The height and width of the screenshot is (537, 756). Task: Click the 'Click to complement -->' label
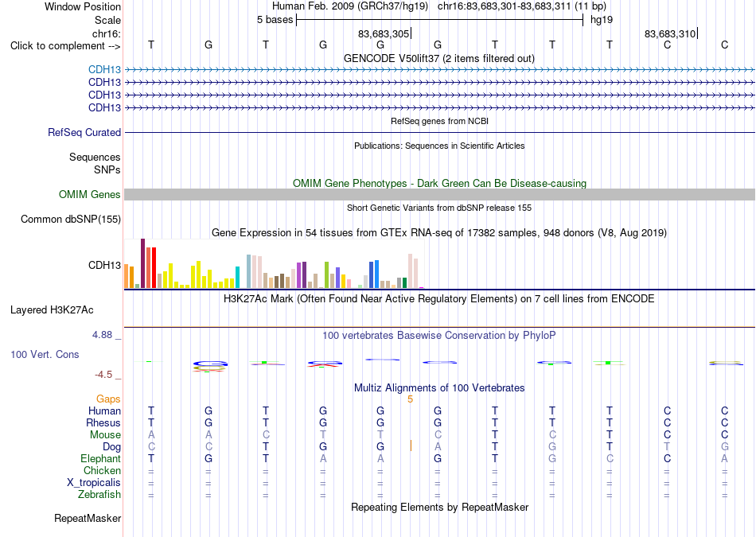tap(65, 46)
